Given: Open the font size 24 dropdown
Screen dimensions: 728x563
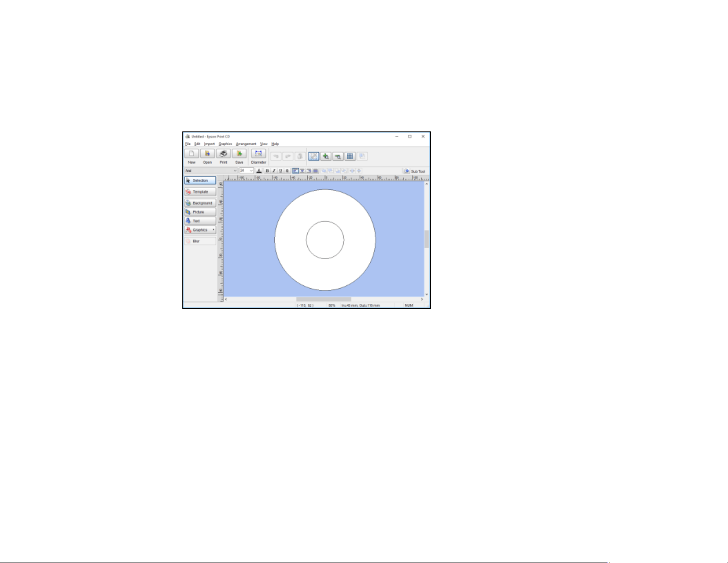Looking at the screenshot, I should tap(247, 171).
